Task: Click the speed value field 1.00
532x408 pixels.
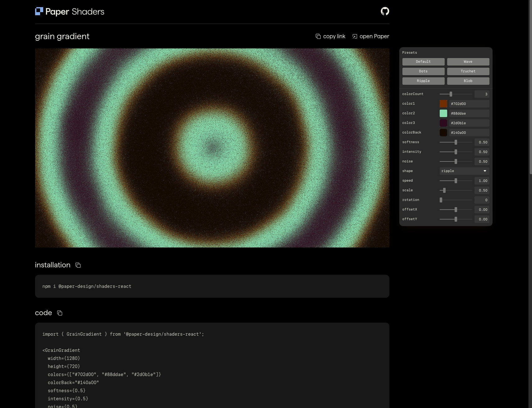Action: tap(482, 181)
